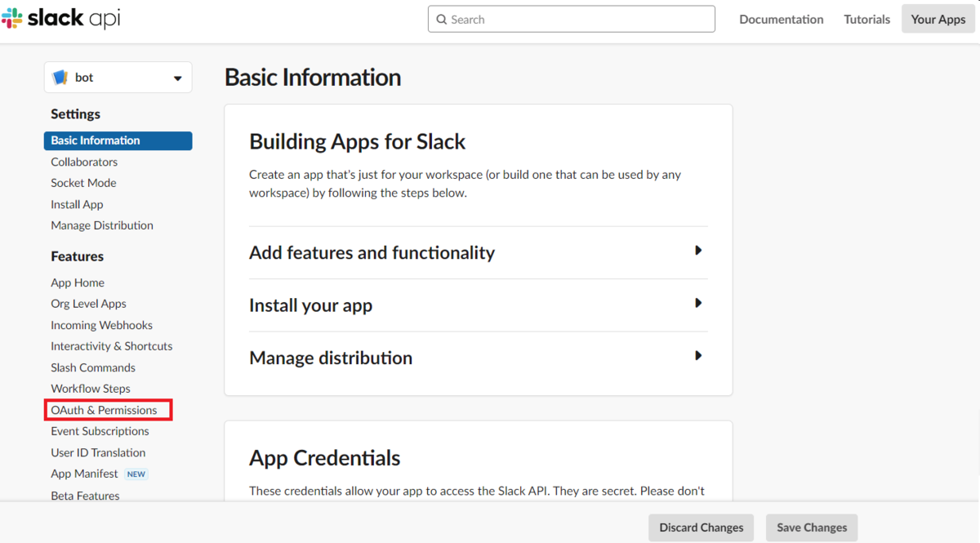980x543 pixels.
Task: Expand the Manage distribution section
Action: coord(697,356)
